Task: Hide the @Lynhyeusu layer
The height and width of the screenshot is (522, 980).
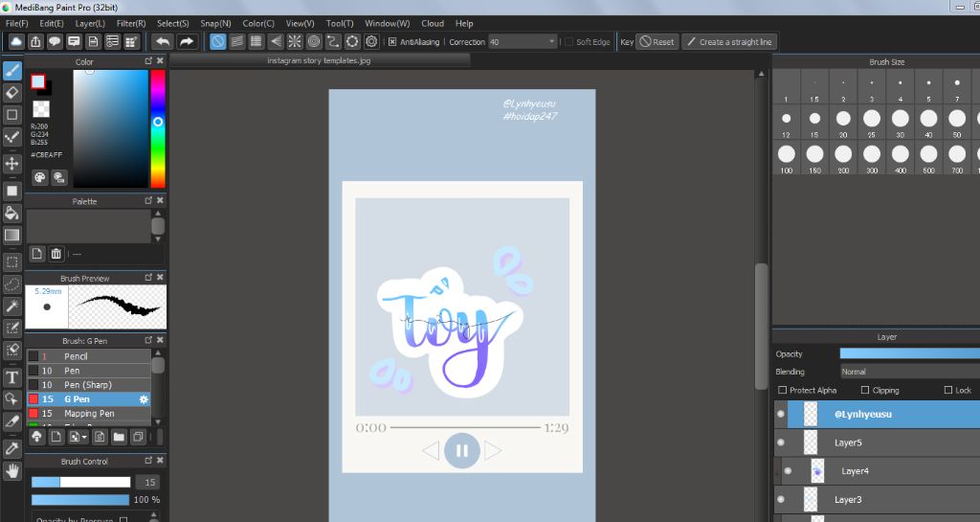Action: pyautogui.click(x=781, y=414)
